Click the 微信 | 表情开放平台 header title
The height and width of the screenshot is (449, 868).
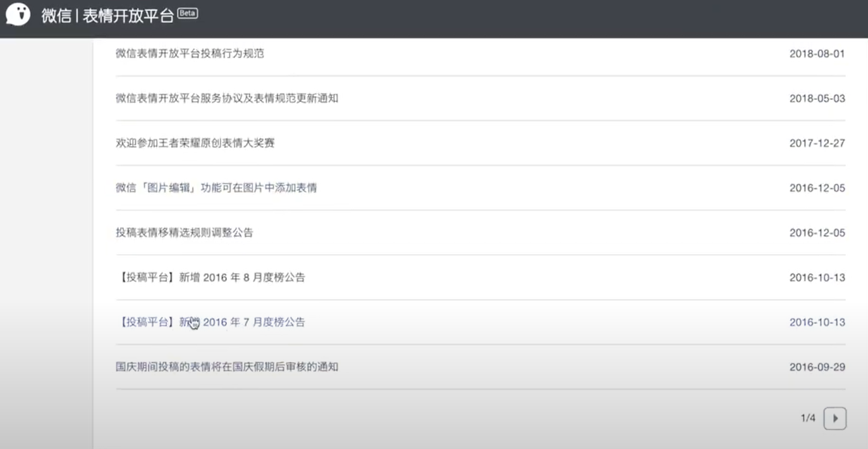click(x=107, y=16)
